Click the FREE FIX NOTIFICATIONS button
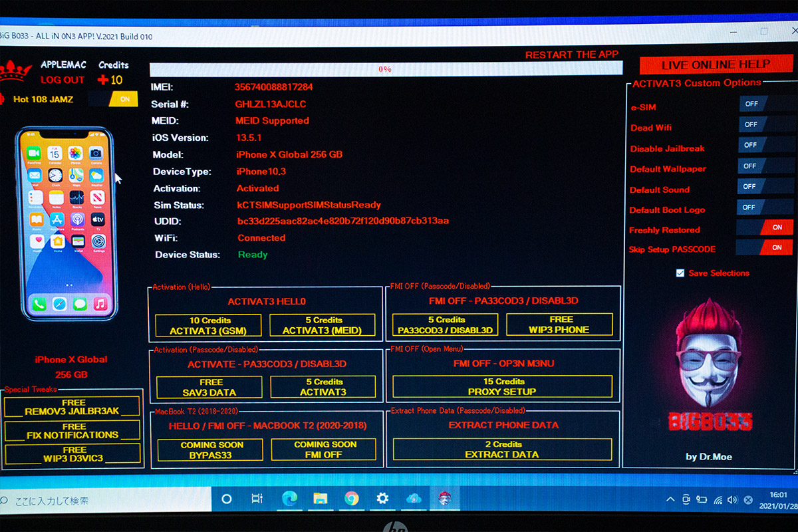Viewport: 798px width, 532px height. point(72,431)
